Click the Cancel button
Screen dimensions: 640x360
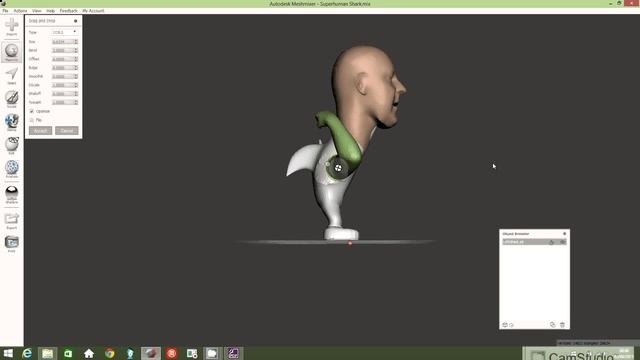[67, 131]
